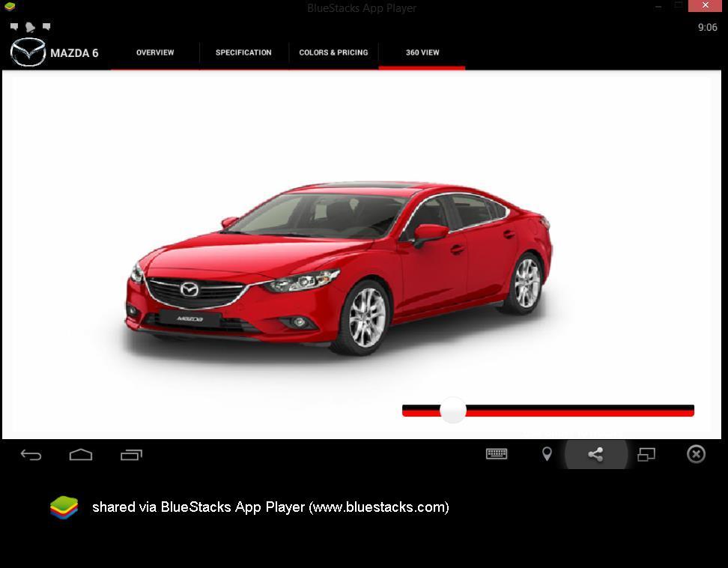
Task: Click the red Mazda 6 car image
Action: (339, 268)
